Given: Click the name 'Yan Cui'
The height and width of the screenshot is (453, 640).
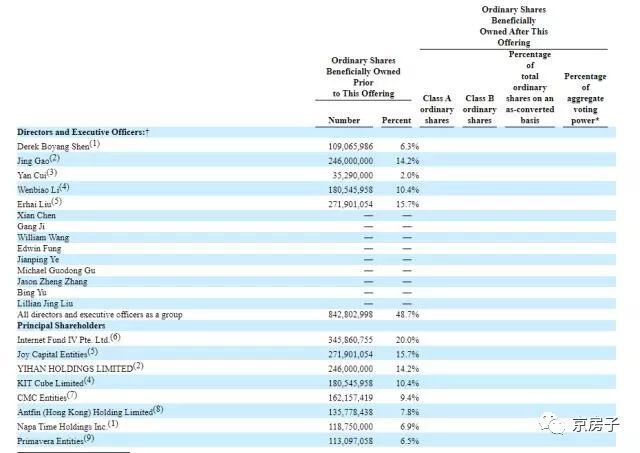Looking at the screenshot, I should 32,175.
